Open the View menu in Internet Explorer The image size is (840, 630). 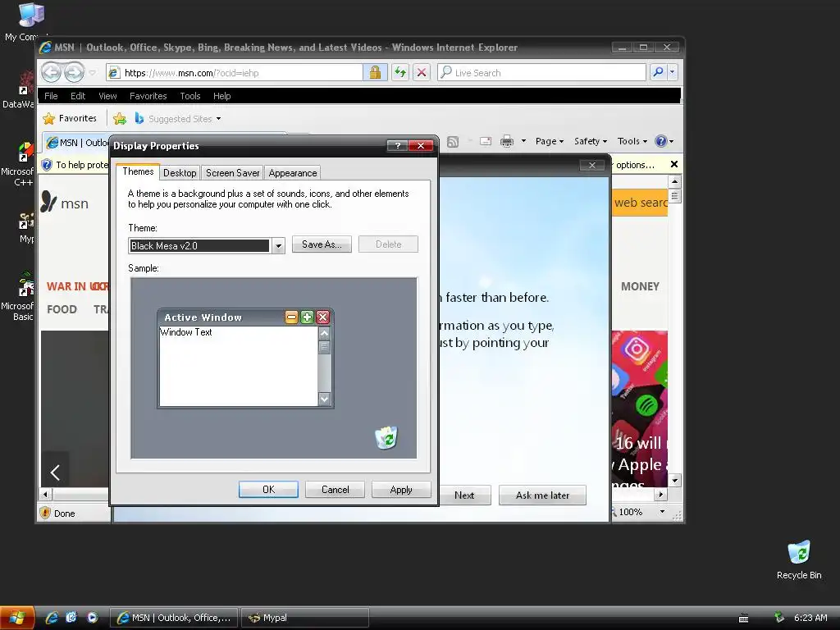click(107, 96)
